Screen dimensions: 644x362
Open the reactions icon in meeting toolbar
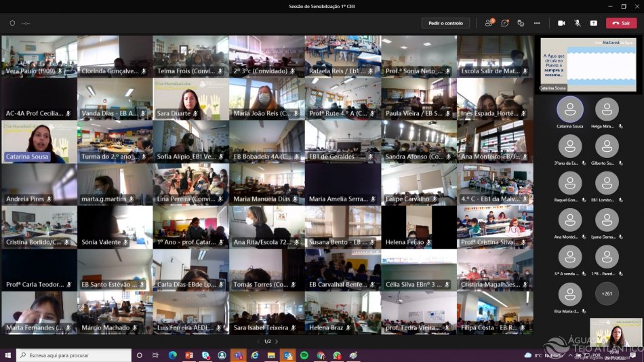521,23
